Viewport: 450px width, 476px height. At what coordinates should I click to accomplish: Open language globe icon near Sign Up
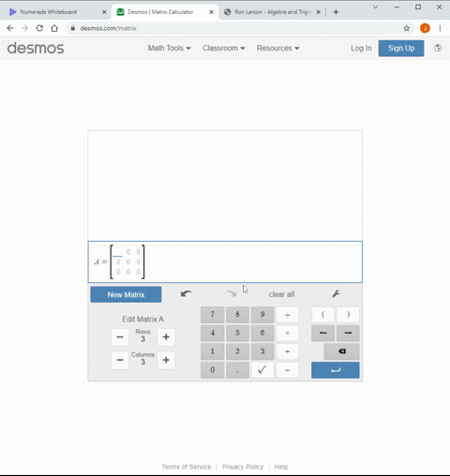tap(438, 48)
